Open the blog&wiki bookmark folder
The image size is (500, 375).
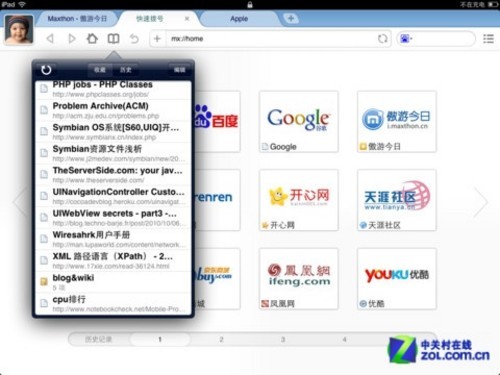click(113, 282)
